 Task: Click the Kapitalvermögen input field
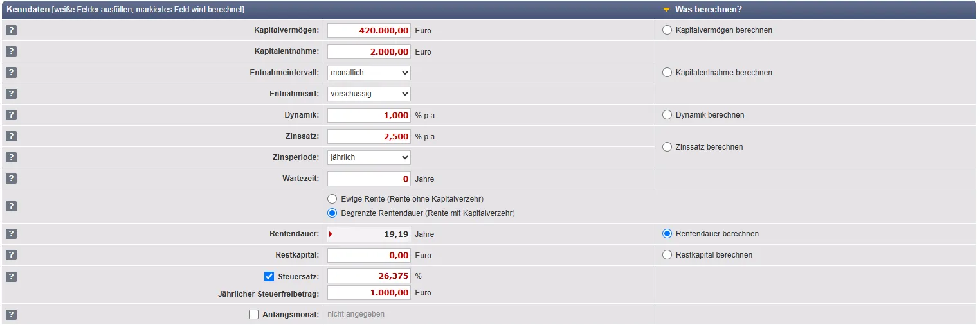(x=369, y=30)
